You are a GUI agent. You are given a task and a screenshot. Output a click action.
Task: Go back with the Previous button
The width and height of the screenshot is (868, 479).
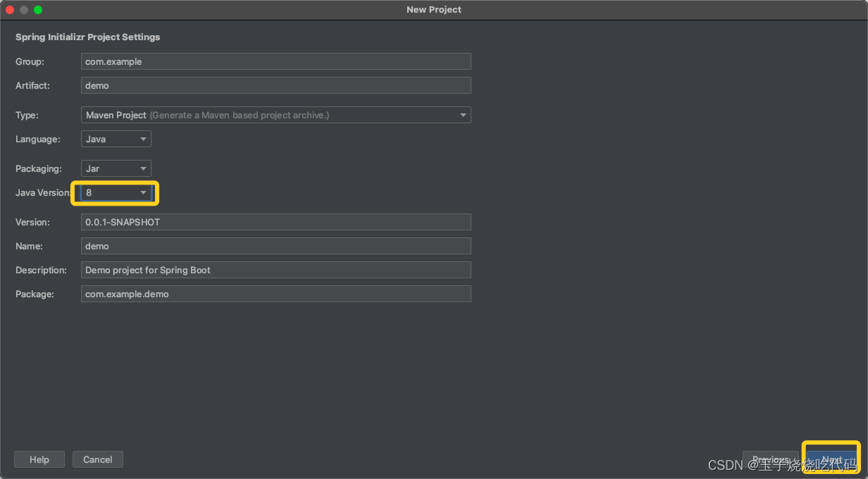pos(771,459)
